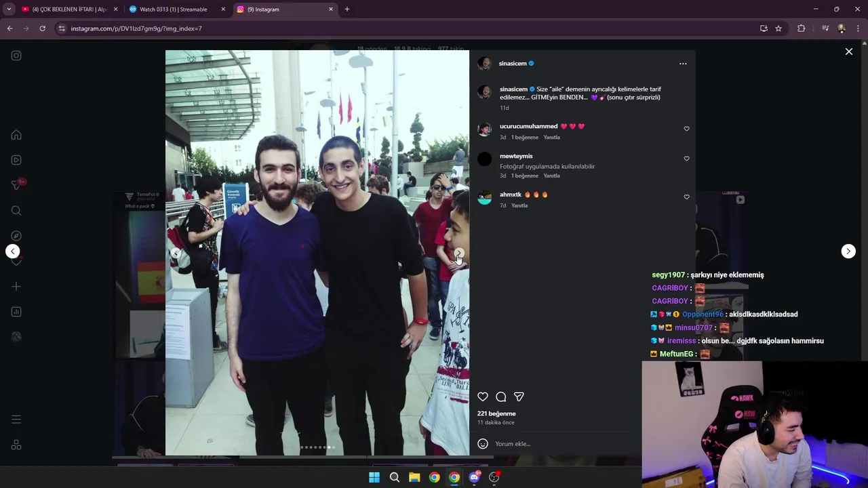Viewport: 868px width, 488px height.
Task: Open the hamburger More menu in sidebar
Action: (x=16, y=420)
